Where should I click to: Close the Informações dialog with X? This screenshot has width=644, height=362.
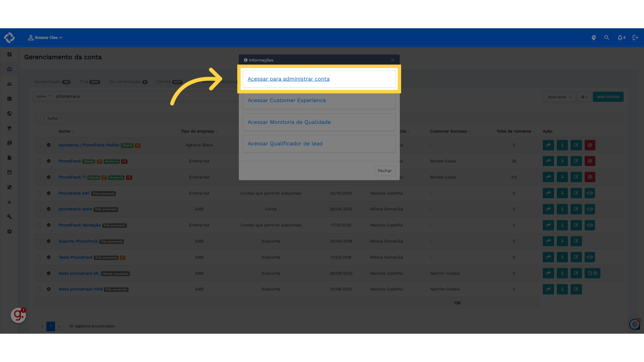392,60
